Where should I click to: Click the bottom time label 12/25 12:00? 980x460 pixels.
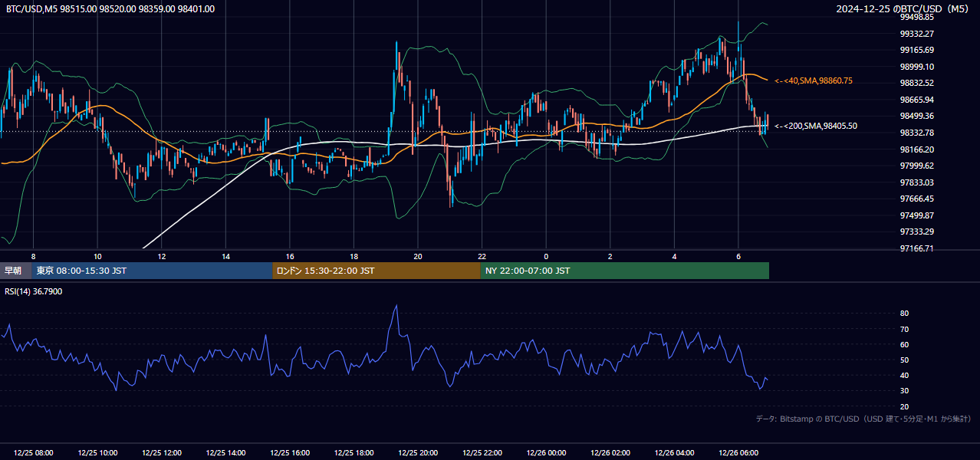click(161, 453)
